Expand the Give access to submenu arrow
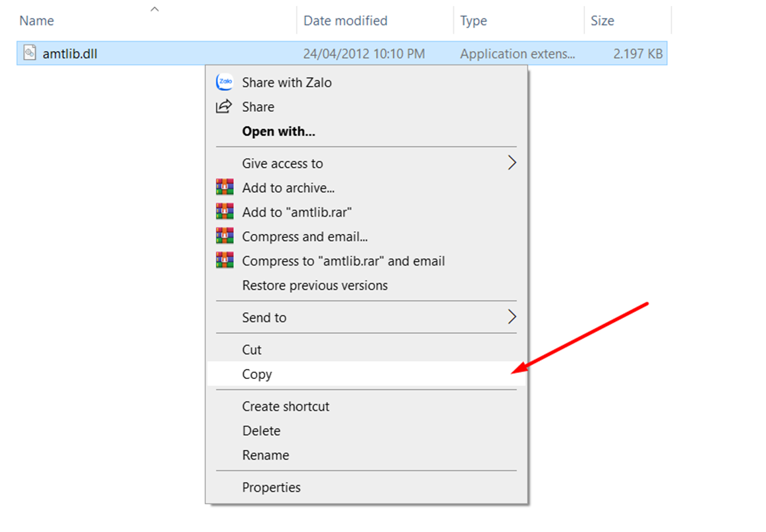Screen dimensions: 766x532 click(512, 163)
